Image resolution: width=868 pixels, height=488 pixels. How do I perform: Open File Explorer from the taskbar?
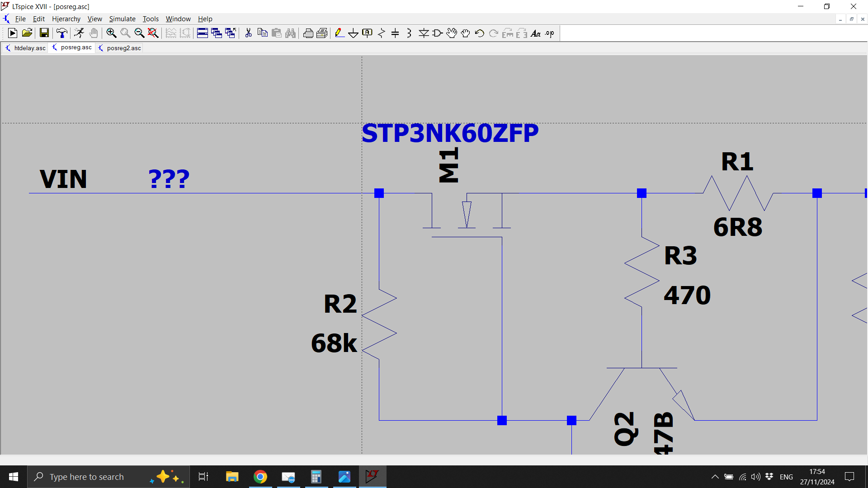(x=232, y=477)
